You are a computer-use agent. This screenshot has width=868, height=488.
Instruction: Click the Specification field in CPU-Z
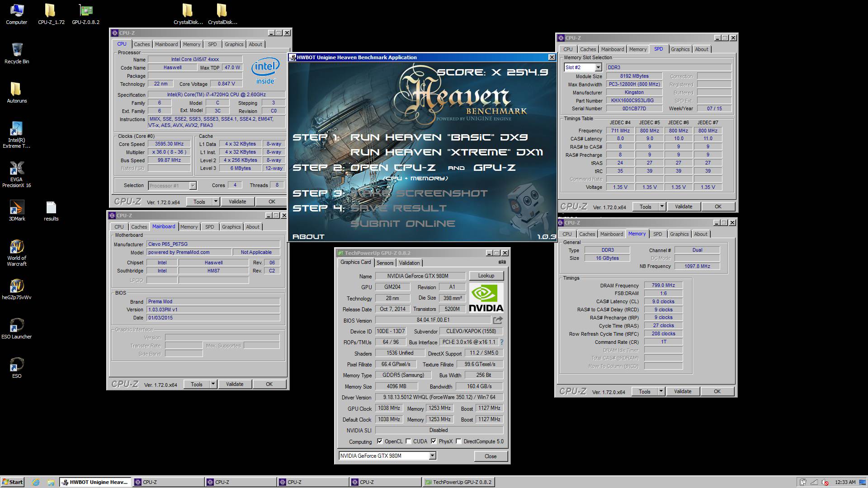pyautogui.click(x=217, y=95)
